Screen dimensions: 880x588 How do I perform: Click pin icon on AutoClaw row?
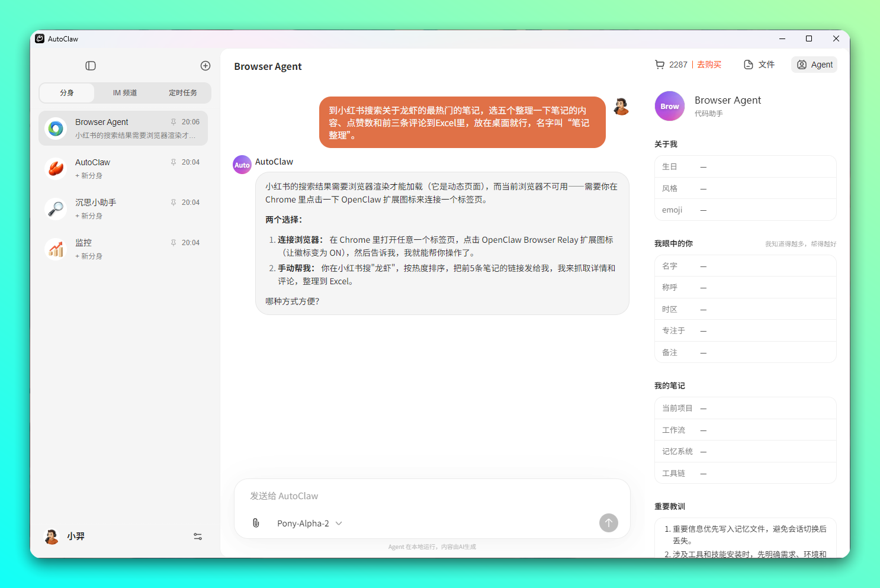[x=174, y=162]
